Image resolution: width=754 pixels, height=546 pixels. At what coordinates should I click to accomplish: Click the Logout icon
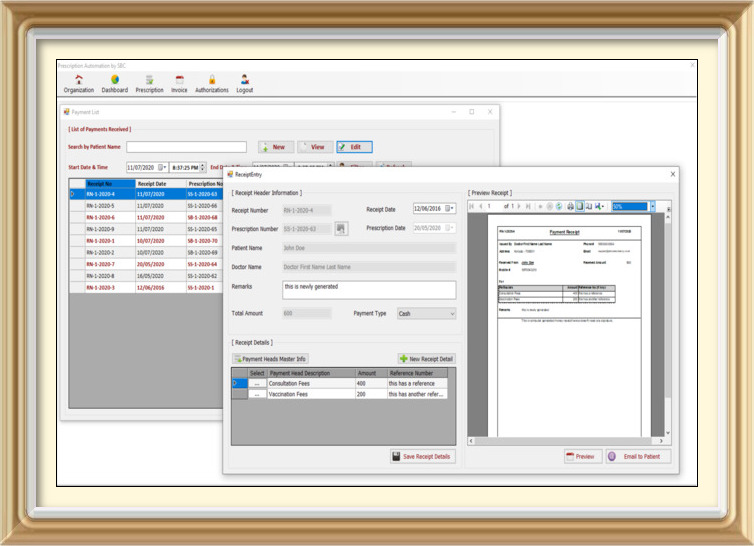click(x=244, y=80)
